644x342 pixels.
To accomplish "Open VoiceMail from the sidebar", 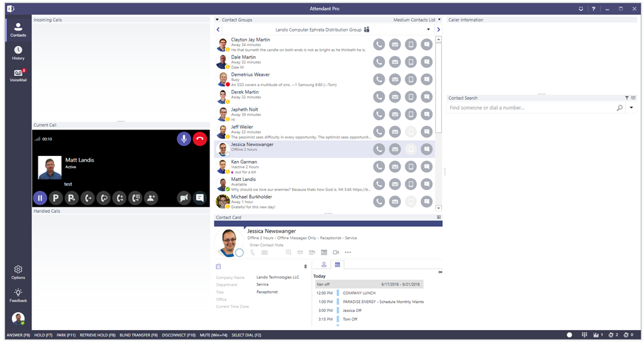I will point(18,75).
